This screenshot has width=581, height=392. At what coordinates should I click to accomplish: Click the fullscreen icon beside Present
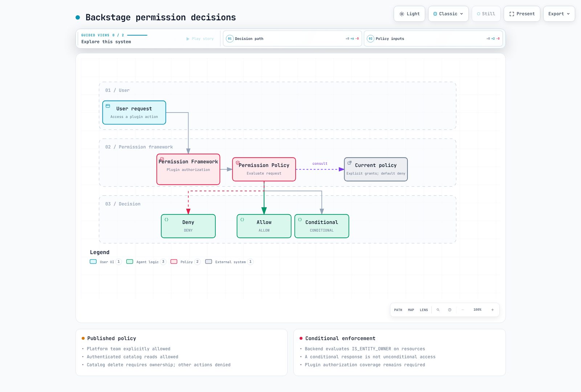click(x=512, y=14)
